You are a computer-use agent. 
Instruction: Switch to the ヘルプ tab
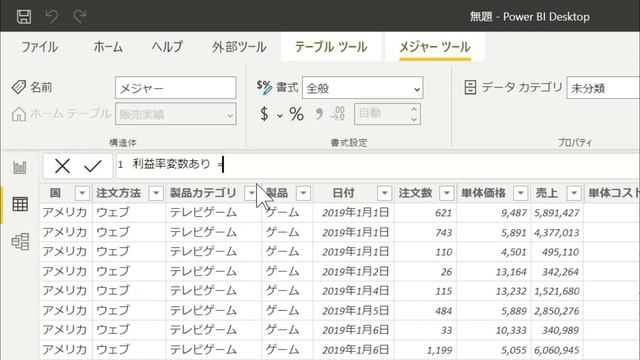[167, 47]
